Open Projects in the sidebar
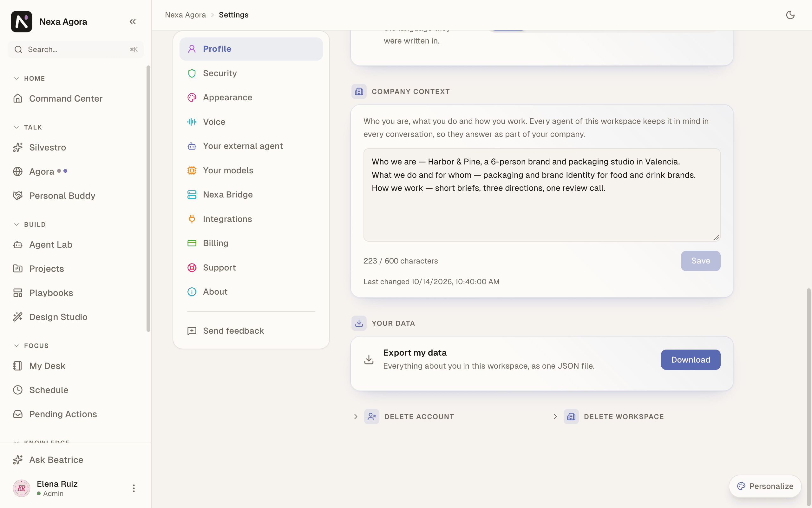Image resolution: width=812 pixels, height=508 pixels. coord(75,269)
